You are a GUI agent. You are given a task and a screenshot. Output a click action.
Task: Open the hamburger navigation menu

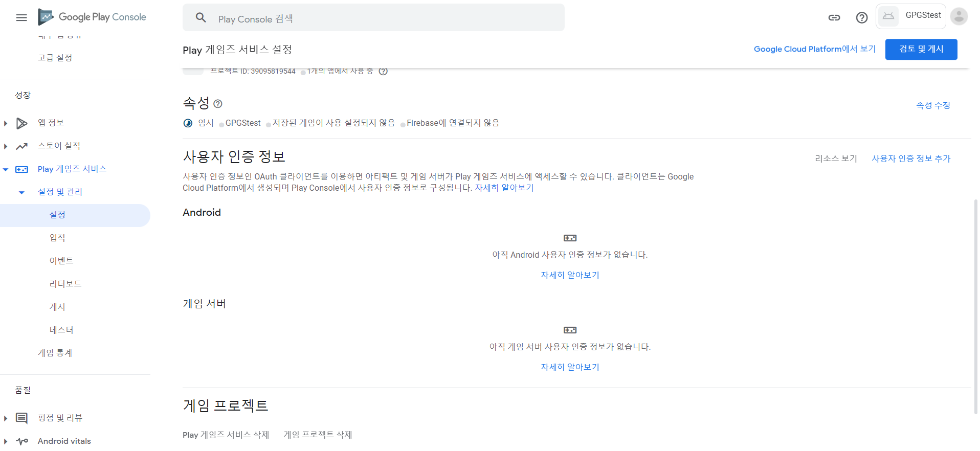point(21,17)
